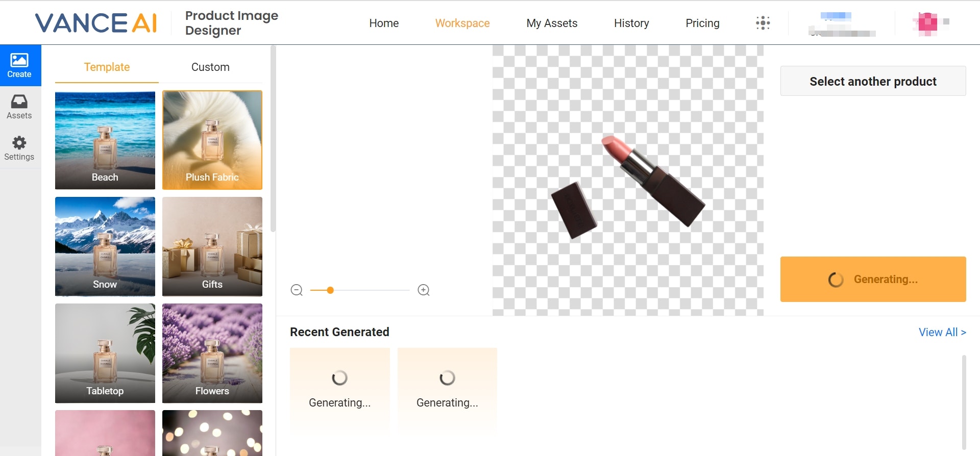Switch to the Custom tab
This screenshot has width=980, height=456.
click(210, 67)
